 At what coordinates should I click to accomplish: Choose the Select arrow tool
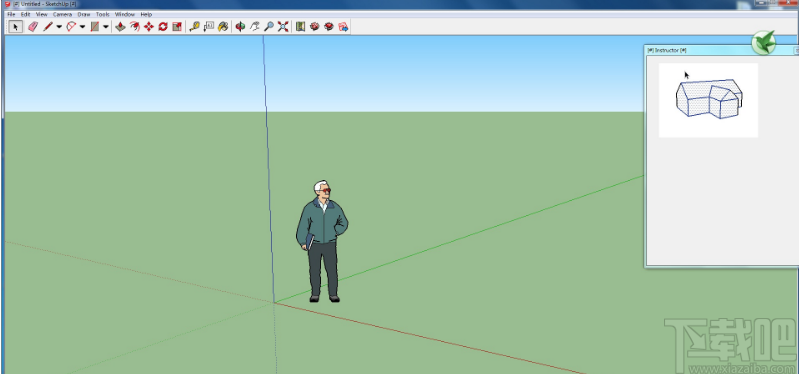pos(15,26)
